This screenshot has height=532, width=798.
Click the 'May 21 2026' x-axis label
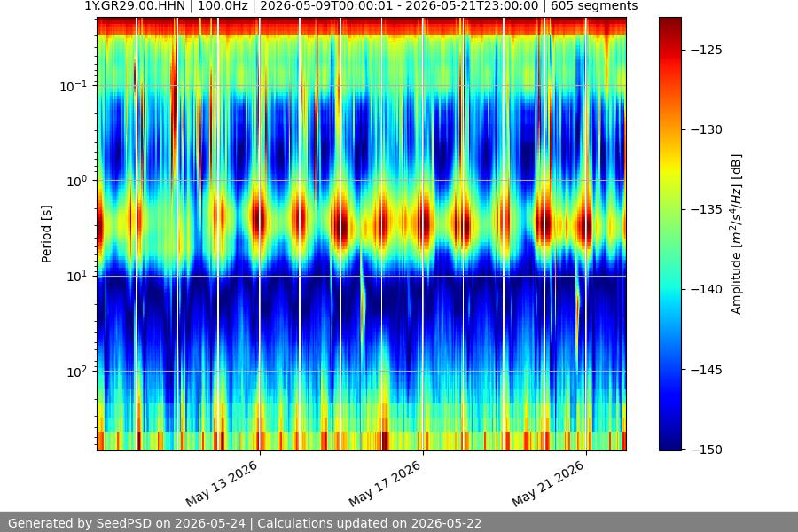[x=548, y=483]
